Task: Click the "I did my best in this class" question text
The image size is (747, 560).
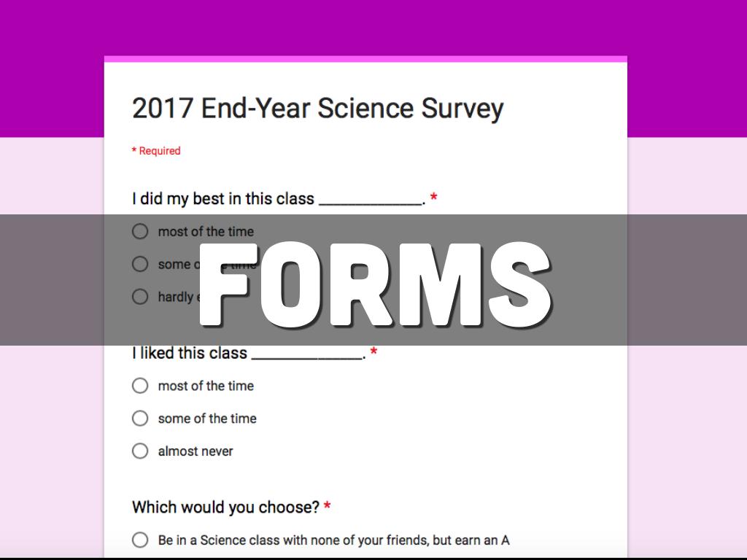Action: point(223,199)
